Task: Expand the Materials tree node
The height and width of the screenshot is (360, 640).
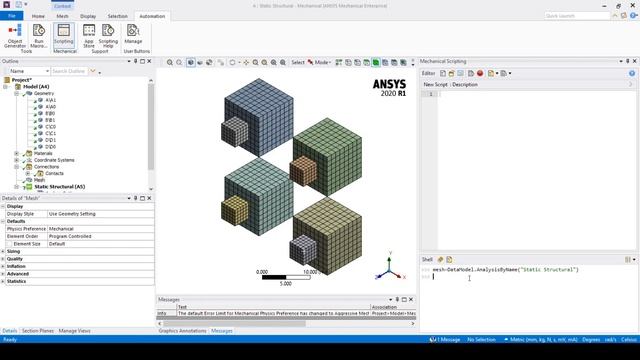Action: [17, 153]
